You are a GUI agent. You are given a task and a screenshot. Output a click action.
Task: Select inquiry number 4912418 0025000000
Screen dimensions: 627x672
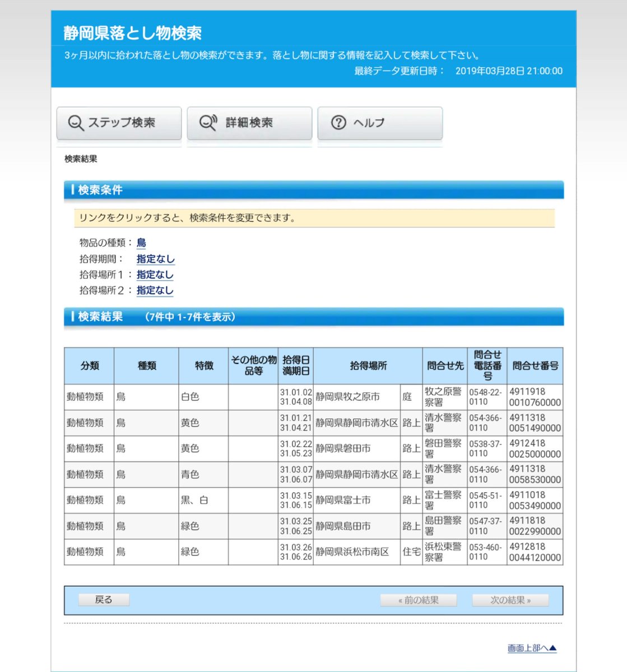535,449
